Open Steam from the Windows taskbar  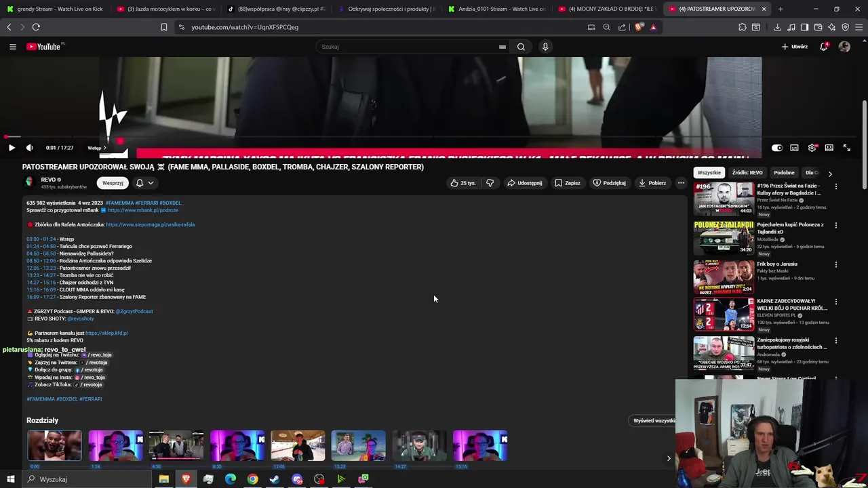275,479
